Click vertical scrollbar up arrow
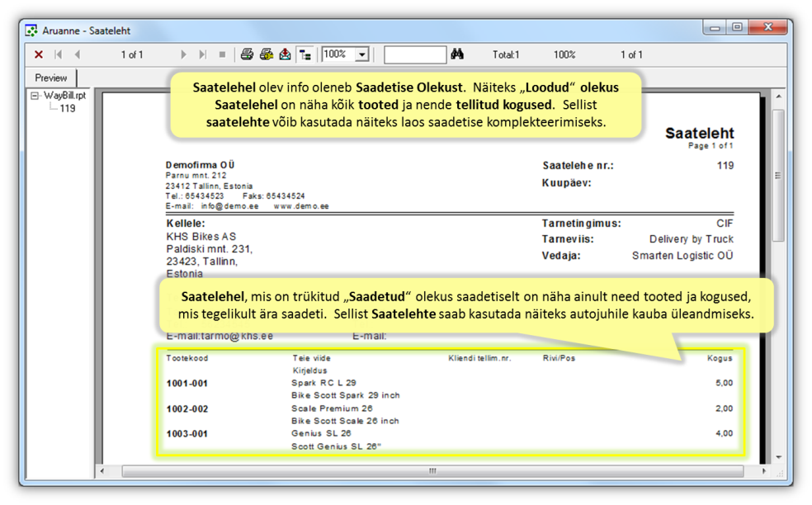Screen dimensions: 812x505 click(778, 97)
